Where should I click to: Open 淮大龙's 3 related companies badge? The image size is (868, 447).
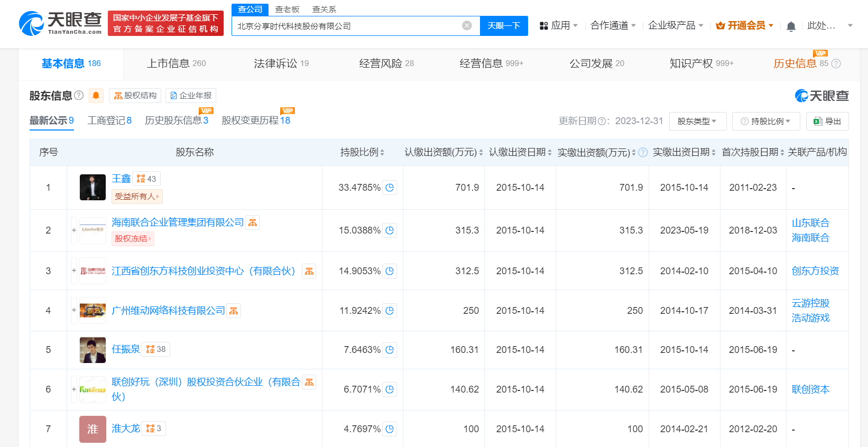pyautogui.click(x=154, y=429)
